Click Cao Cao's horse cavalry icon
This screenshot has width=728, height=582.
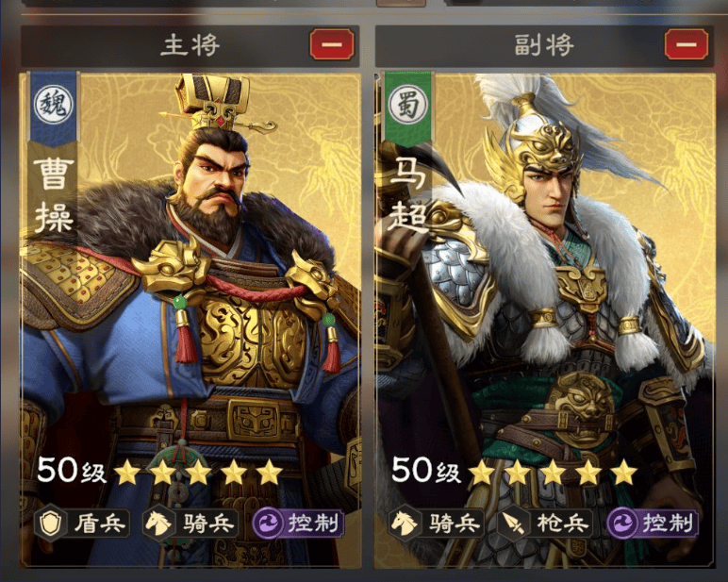click(157, 524)
